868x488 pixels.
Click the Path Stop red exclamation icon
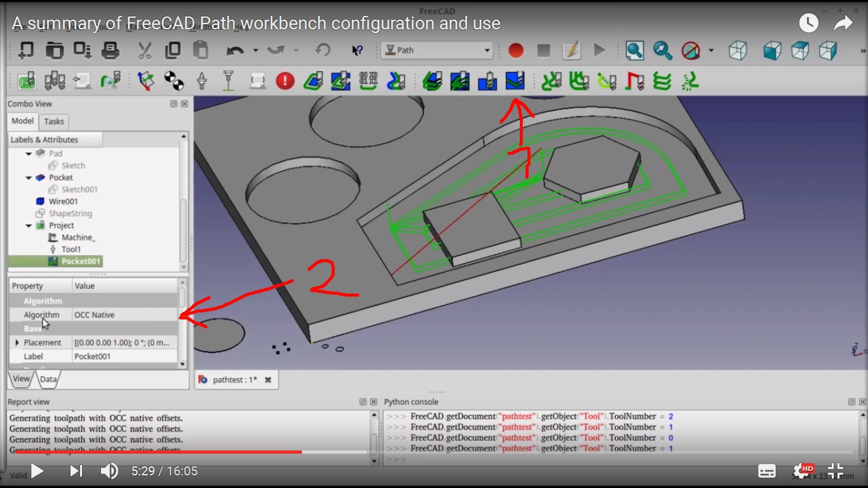point(285,81)
